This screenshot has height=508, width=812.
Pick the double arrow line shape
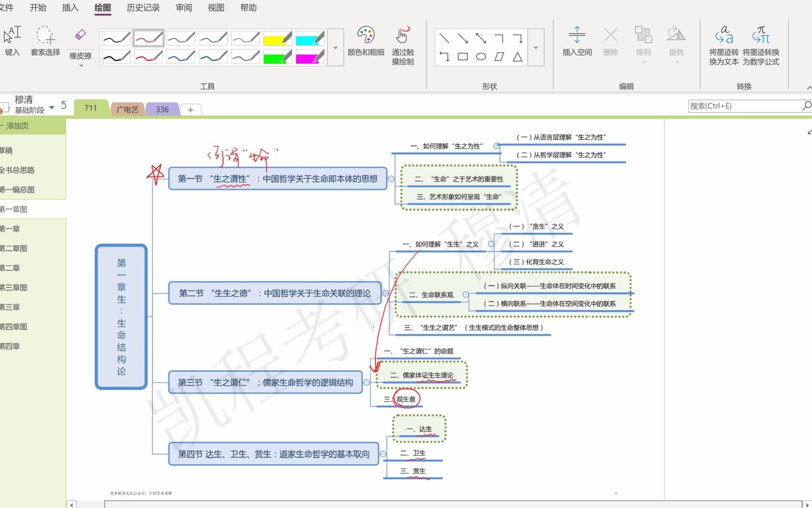click(x=481, y=38)
